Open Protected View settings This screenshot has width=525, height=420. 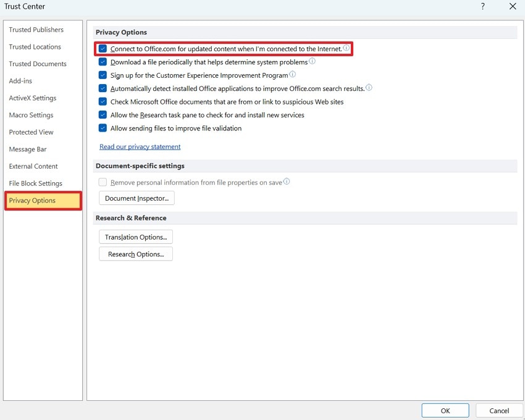click(31, 132)
